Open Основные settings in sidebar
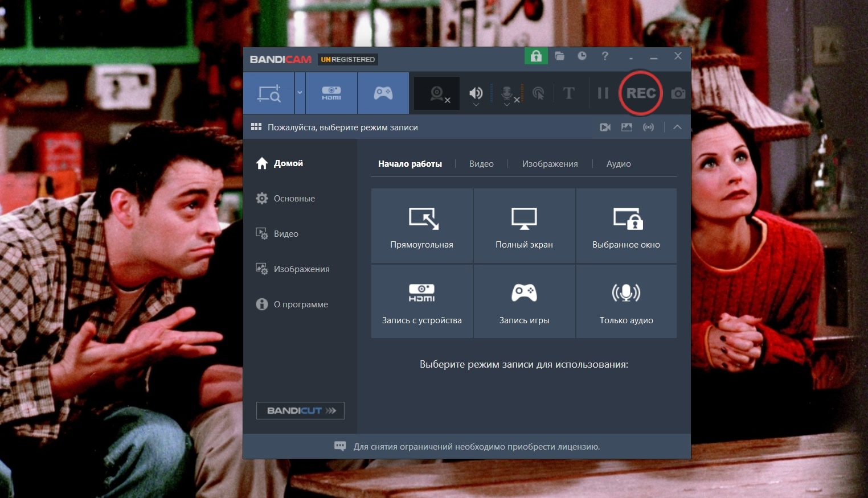The width and height of the screenshot is (868, 498). pyautogui.click(x=294, y=199)
